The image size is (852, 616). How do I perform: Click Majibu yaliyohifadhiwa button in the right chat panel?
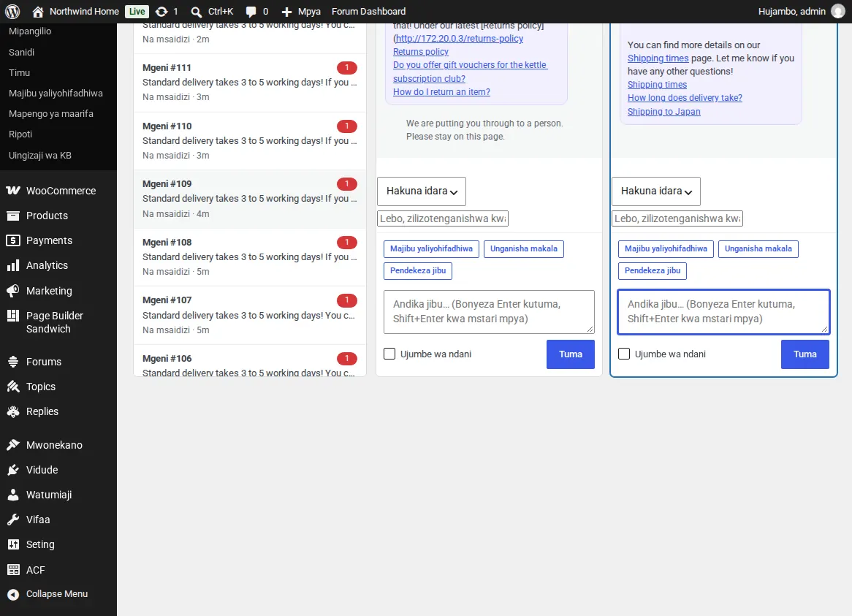pos(666,248)
